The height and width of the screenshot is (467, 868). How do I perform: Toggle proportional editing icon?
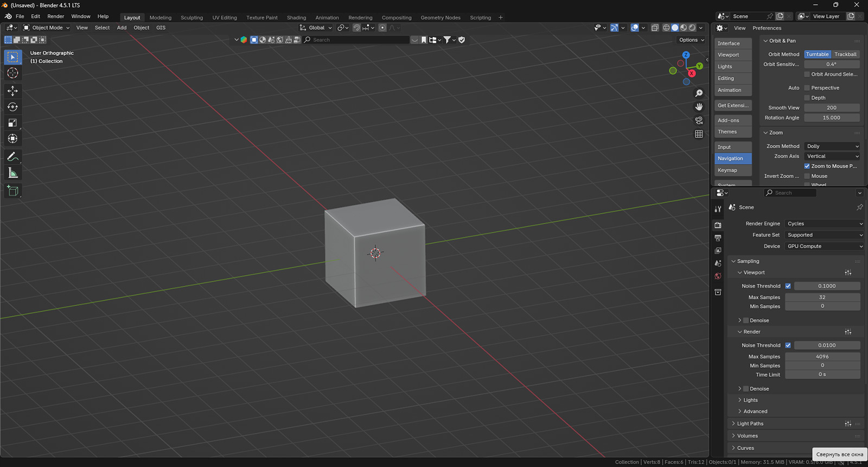(x=382, y=28)
